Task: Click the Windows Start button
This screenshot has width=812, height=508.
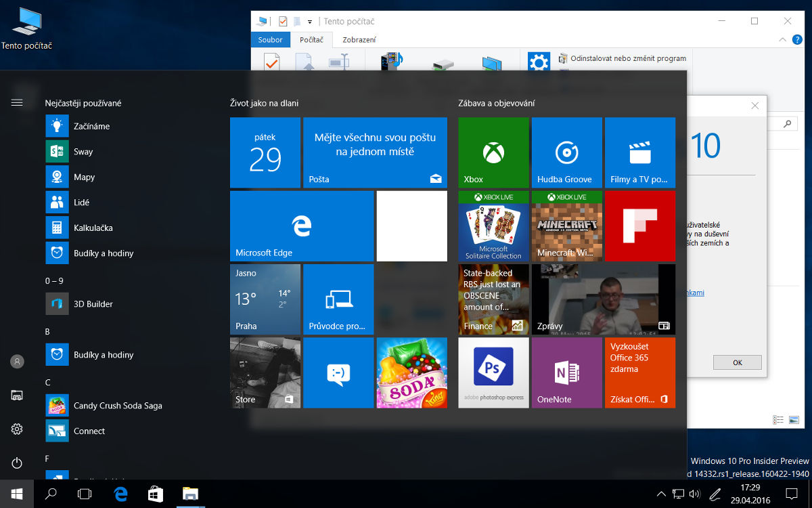Action: tap(16, 494)
